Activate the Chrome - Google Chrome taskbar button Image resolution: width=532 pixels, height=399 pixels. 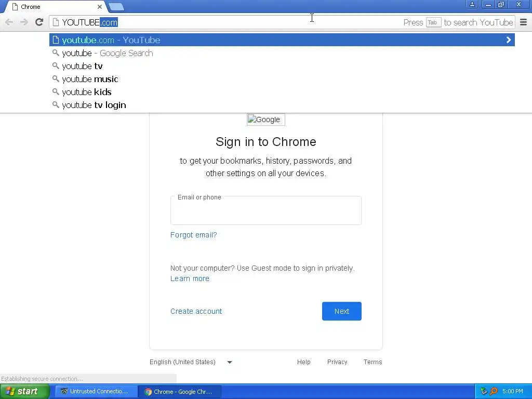coord(180,392)
